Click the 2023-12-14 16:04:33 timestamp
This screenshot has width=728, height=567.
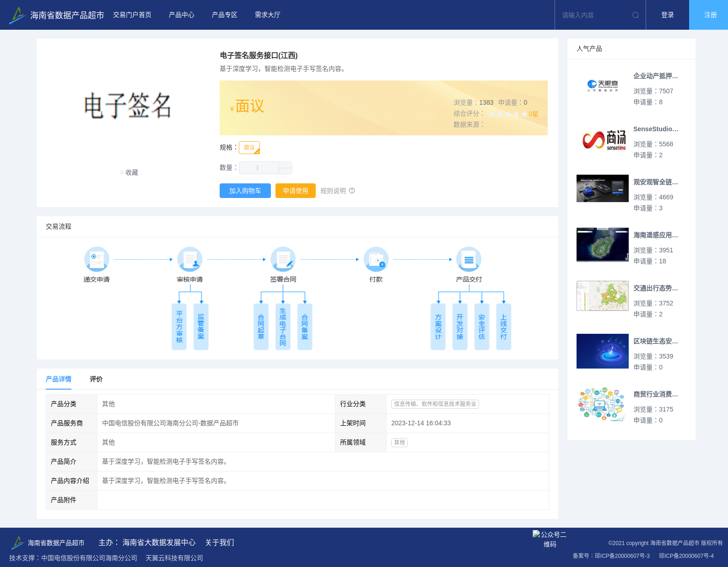click(421, 423)
